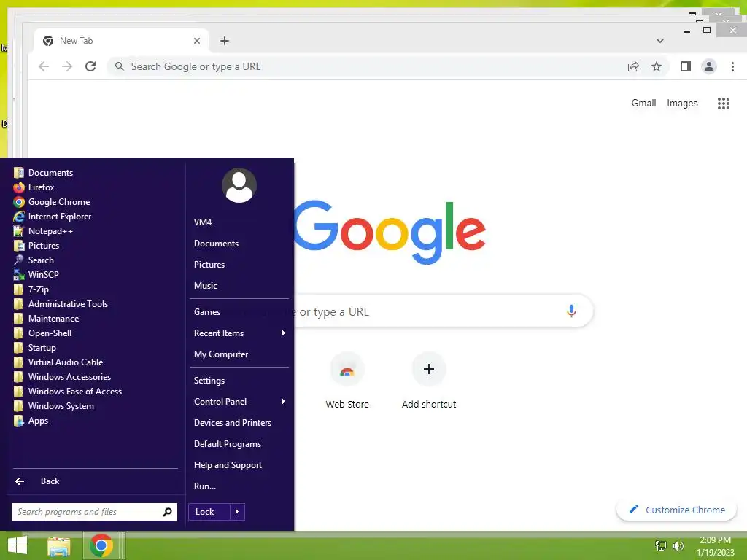
Task: Click the Chrome forward arrow button
Action: coord(67,66)
